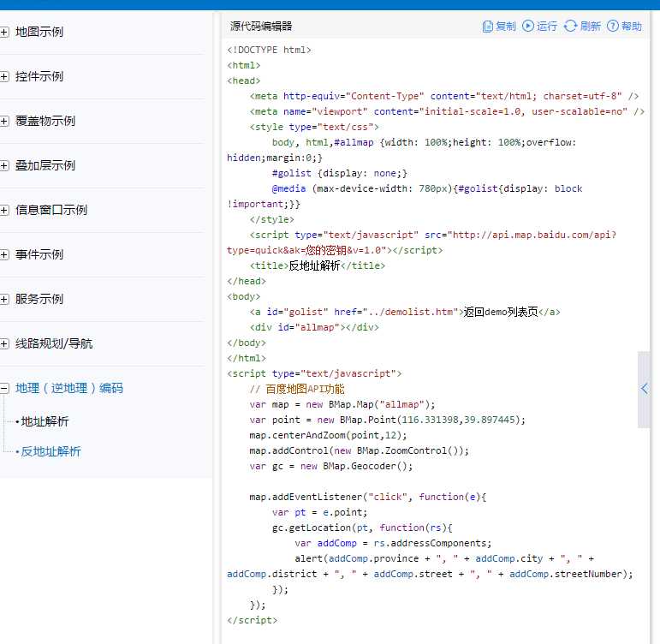Open the 服务示例 menu item
The height and width of the screenshot is (644, 660).
point(39,299)
